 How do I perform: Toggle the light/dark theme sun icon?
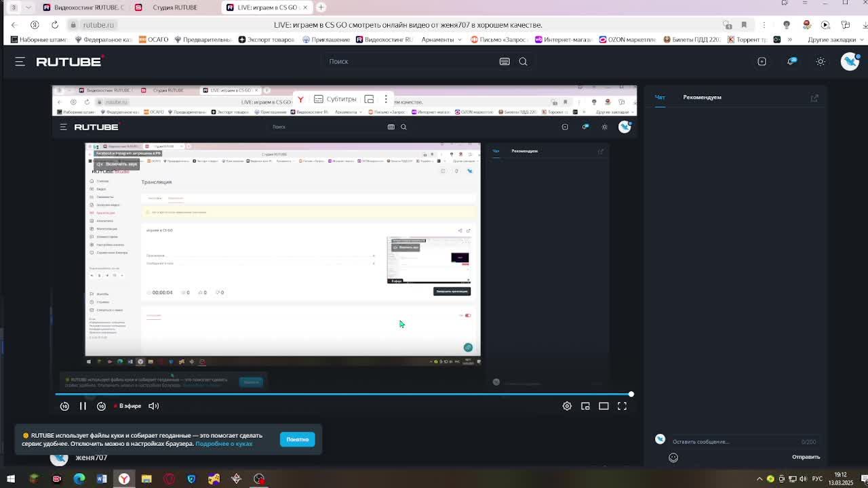[x=821, y=62]
